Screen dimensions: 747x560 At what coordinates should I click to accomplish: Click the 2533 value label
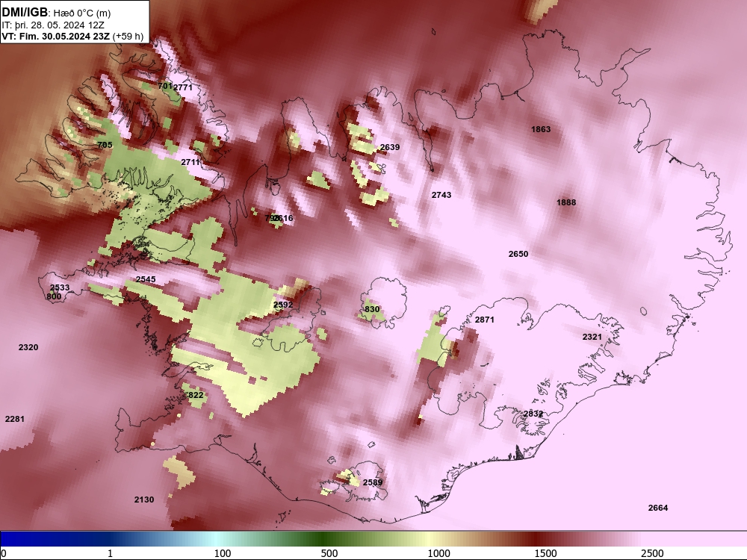[60, 287]
